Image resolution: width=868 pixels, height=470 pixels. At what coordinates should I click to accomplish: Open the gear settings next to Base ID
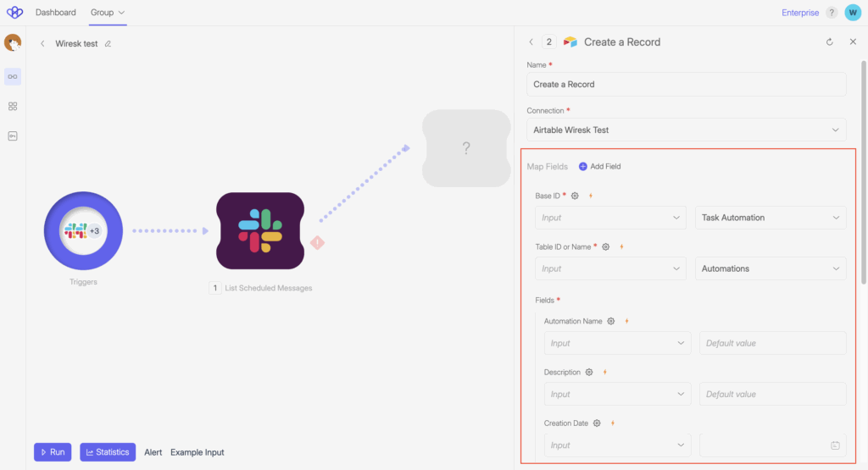[575, 196]
